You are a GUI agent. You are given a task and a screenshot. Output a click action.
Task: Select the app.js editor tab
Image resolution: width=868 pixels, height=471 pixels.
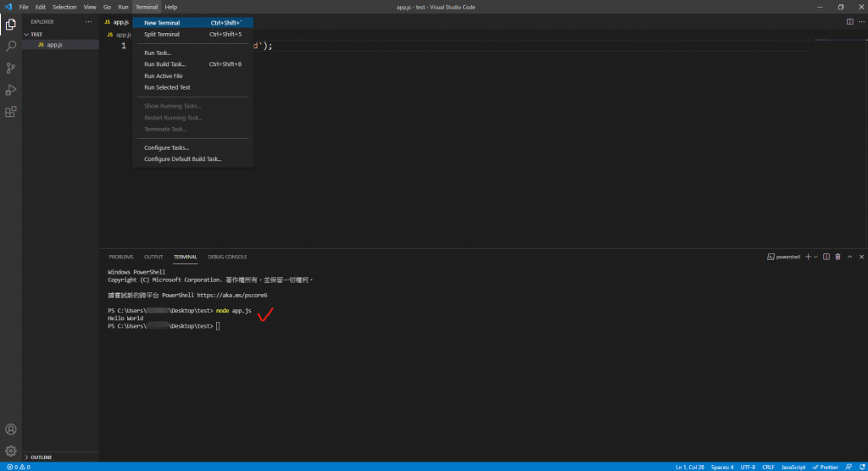116,22
